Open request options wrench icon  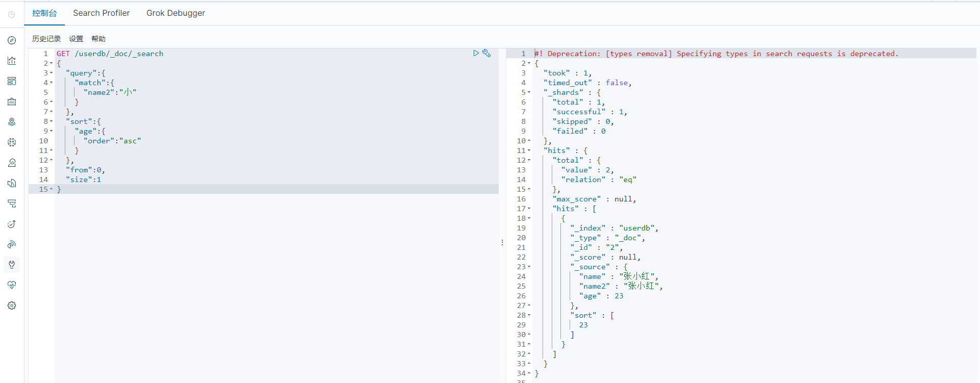coord(486,53)
